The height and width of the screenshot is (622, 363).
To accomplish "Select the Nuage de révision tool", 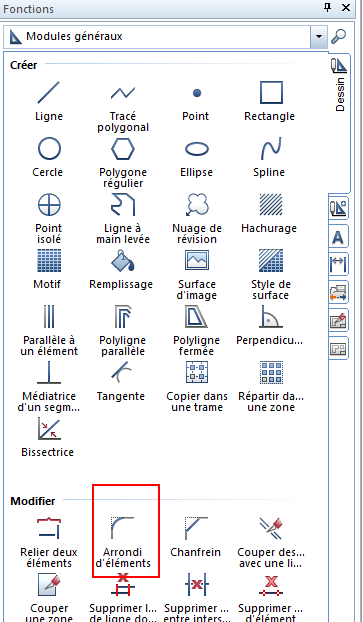I will point(197,217).
